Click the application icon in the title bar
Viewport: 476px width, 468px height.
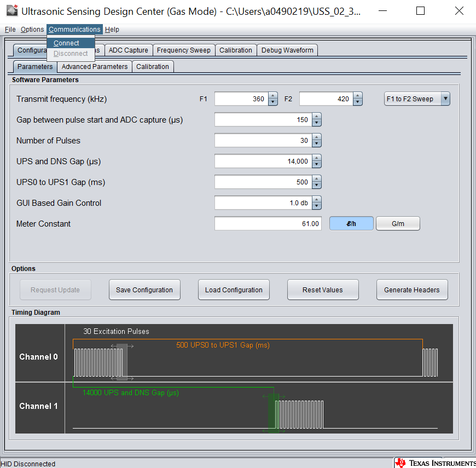click(11, 10)
